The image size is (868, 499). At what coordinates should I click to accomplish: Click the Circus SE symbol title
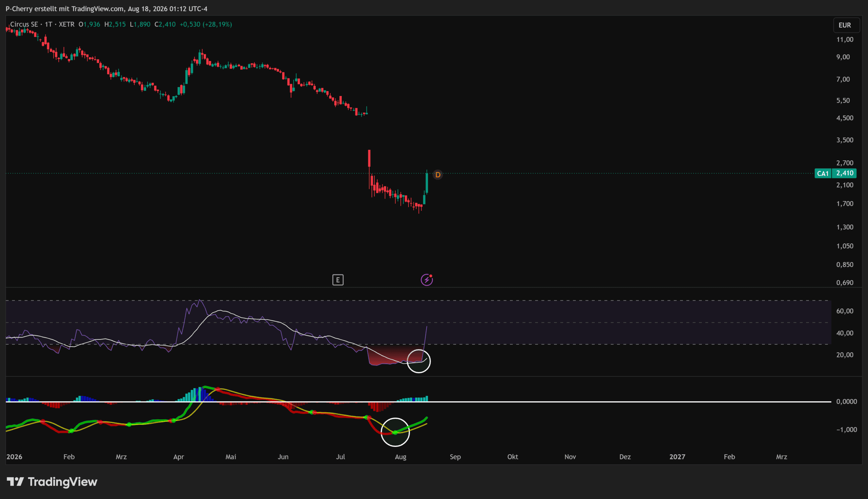point(24,24)
